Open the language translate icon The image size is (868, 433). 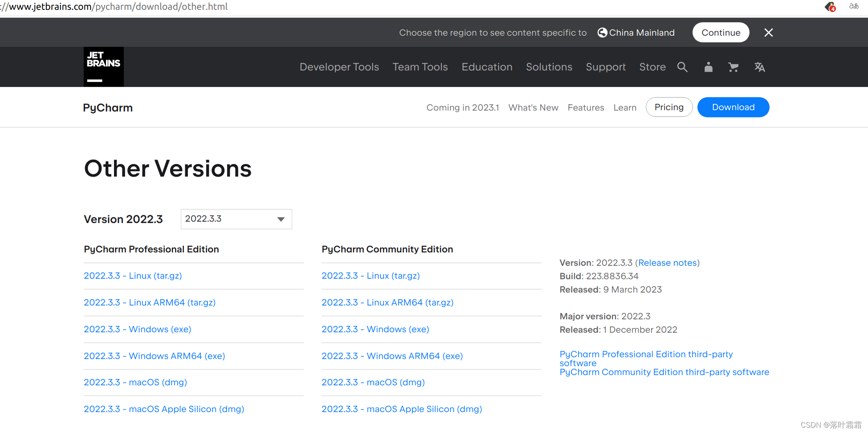pyautogui.click(x=759, y=67)
